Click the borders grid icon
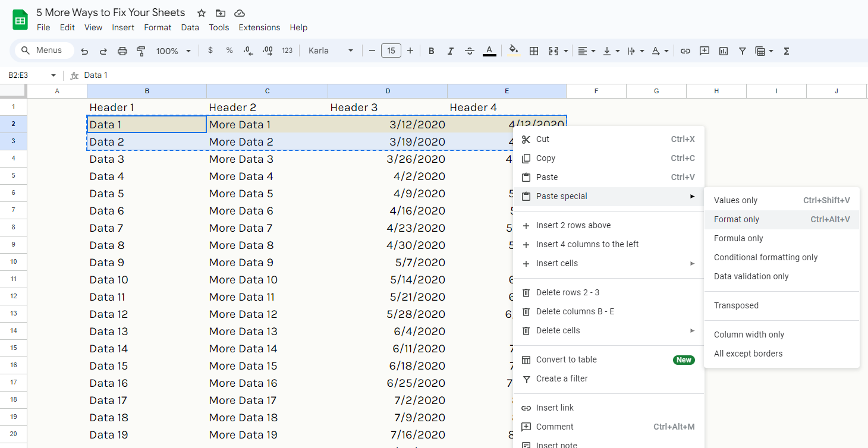 tap(534, 51)
